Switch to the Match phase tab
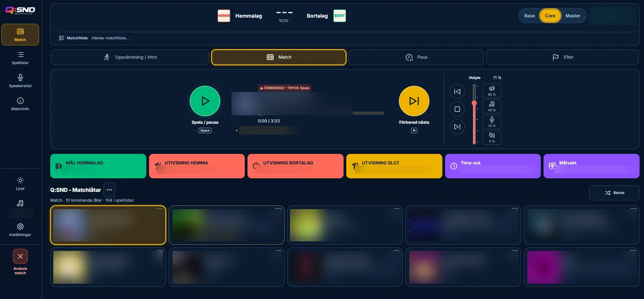 (279, 57)
